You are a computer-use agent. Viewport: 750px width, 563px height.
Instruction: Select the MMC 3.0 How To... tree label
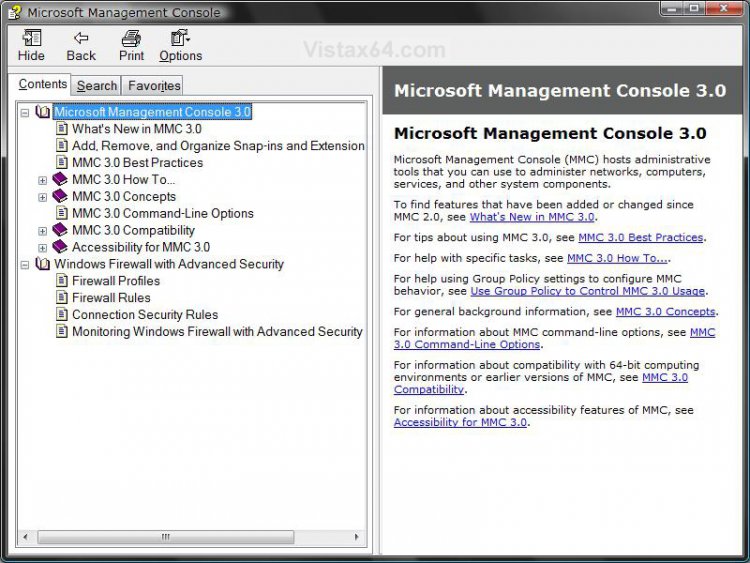click(x=123, y=179)
